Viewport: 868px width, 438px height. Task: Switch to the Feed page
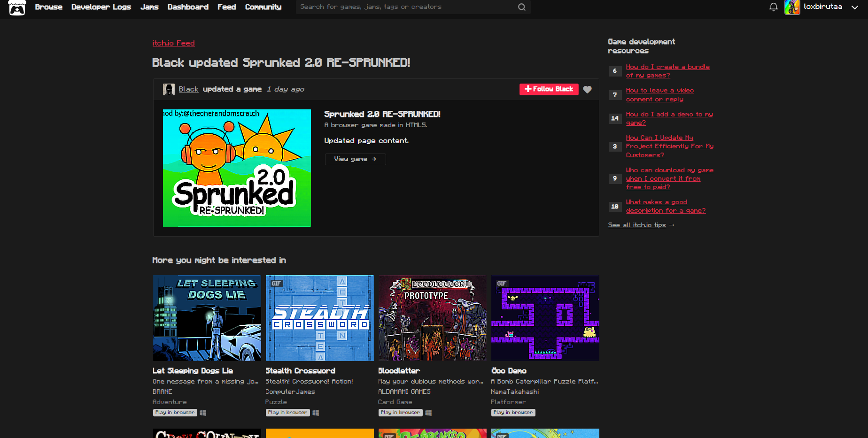pos(227,7)
